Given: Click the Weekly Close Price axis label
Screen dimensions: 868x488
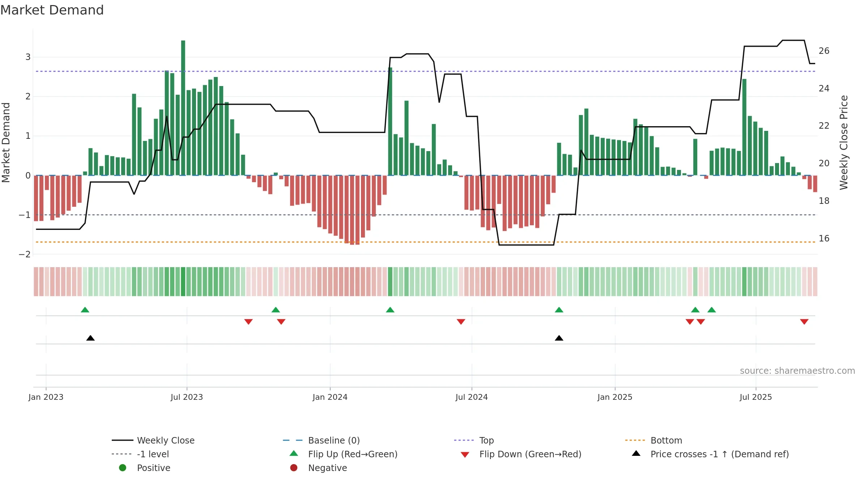Looking at the screenshot, I should (844, 142).
